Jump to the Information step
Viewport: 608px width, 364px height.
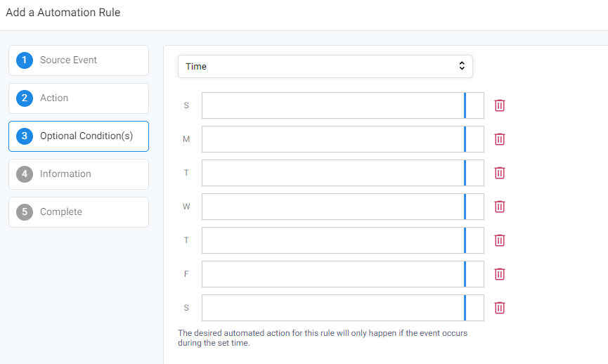[x=79, y=174]
